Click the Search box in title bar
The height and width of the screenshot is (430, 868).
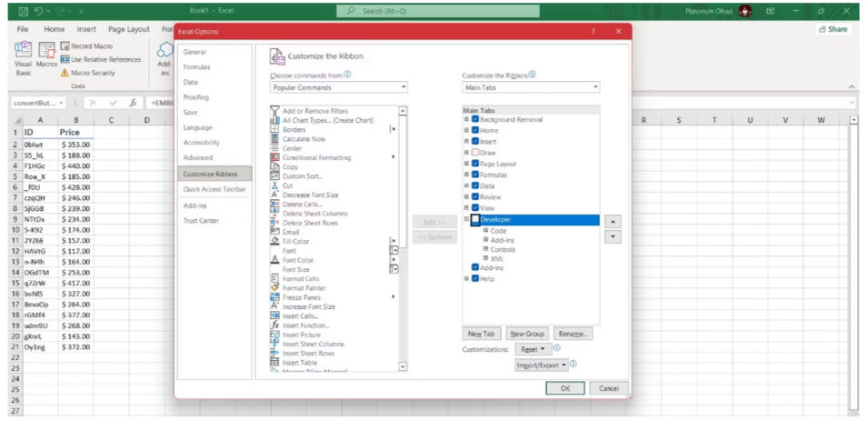[x=438, y=11]
